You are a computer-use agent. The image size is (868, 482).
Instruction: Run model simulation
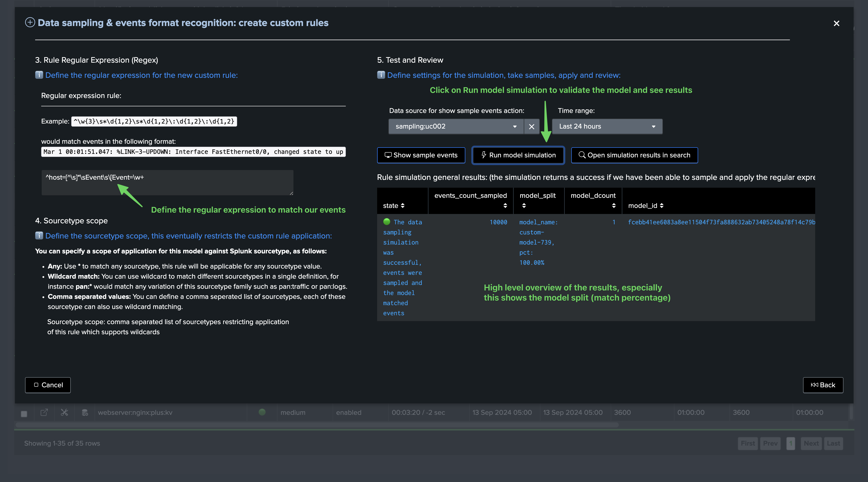pyautogui.click(x=518, y=155)
